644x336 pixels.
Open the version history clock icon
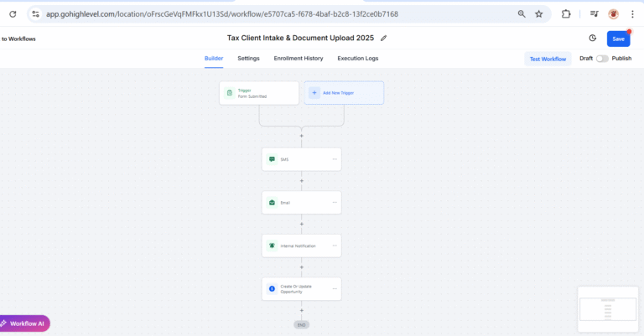tap(592, 39)
